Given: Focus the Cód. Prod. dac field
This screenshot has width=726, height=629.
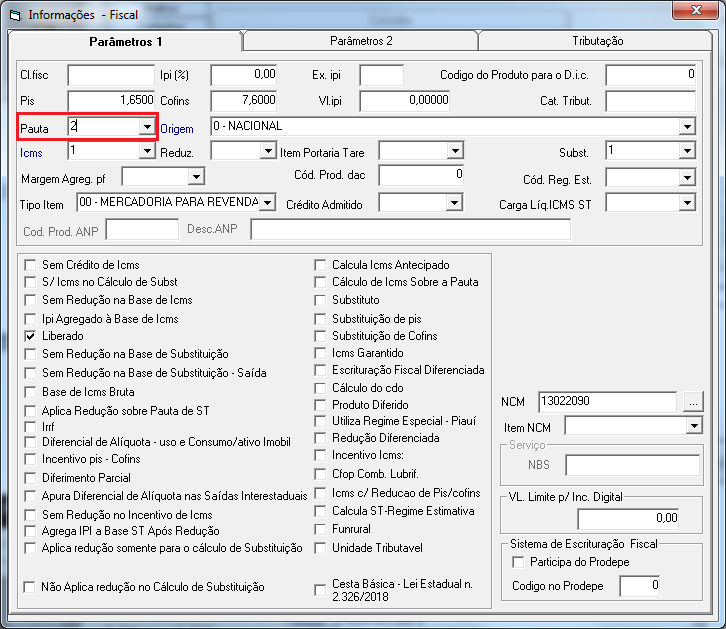Looking at the screenshot, I should 421,175.
